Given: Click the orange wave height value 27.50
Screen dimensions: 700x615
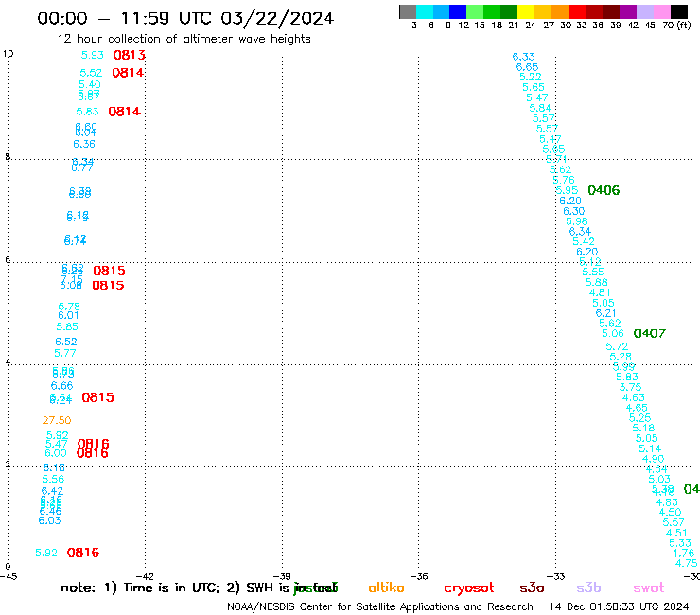Looking at the screenshot, I should point(57,420).
